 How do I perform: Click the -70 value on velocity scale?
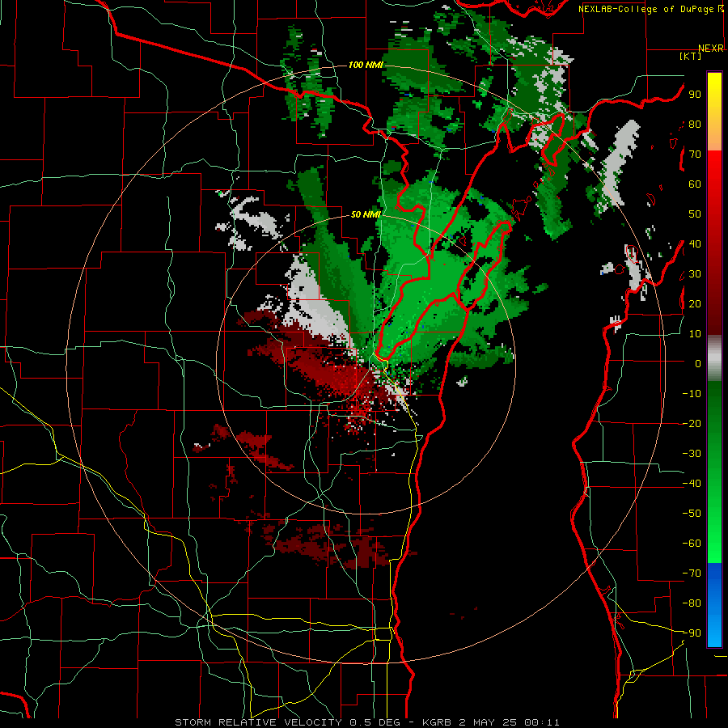pos(692,574)
